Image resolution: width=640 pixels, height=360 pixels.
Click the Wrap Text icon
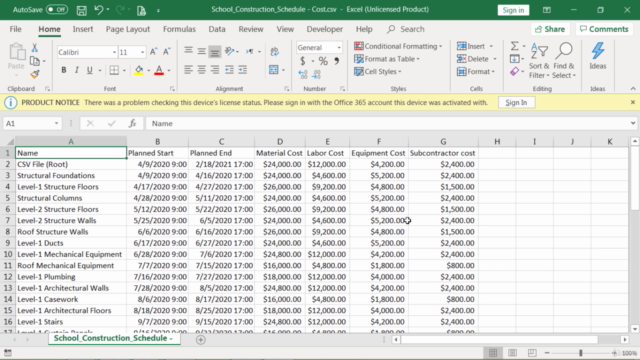coord(275,51)
